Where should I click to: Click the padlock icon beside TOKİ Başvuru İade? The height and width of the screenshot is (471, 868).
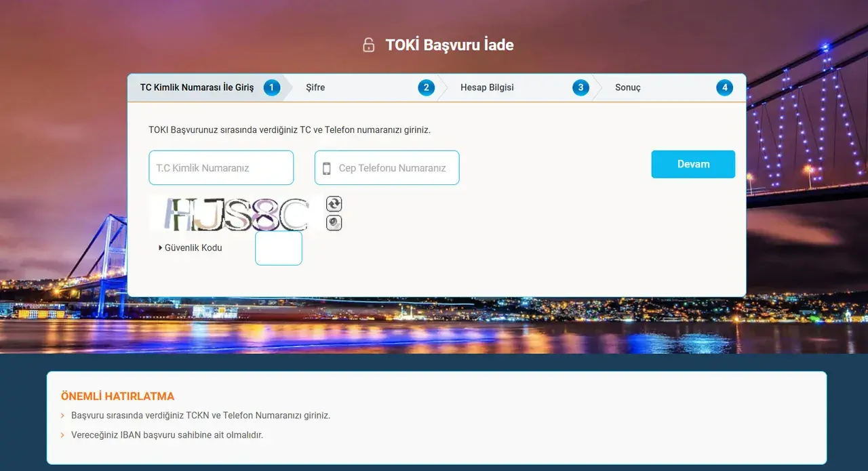click(x=368, y=45)
